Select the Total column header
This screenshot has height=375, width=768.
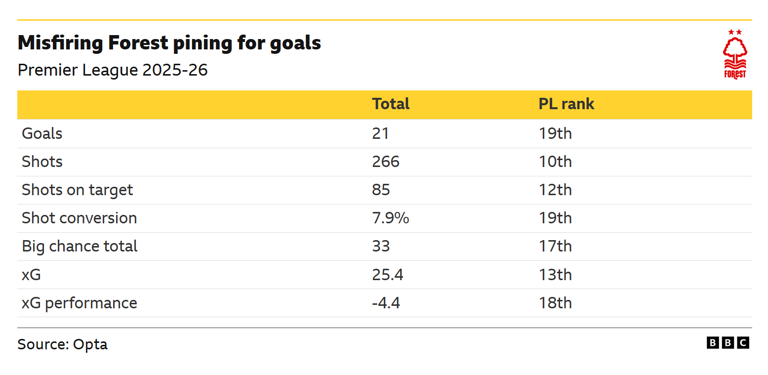click(390, 104)
